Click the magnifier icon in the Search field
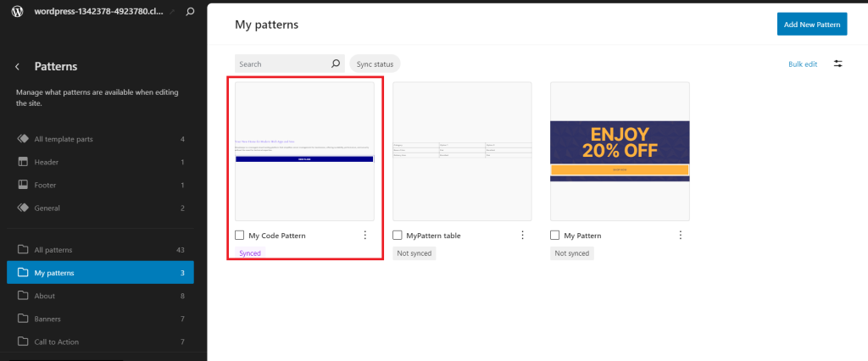868x361 pixels. click(x=336, y=64)
